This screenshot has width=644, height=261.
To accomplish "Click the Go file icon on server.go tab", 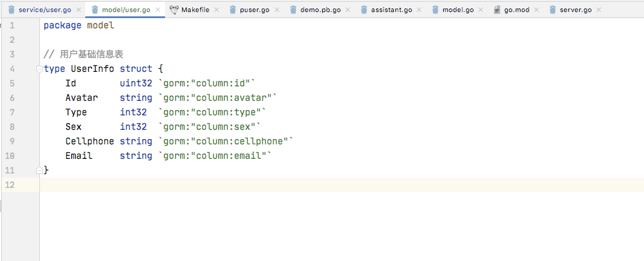I will click(553, 10).
